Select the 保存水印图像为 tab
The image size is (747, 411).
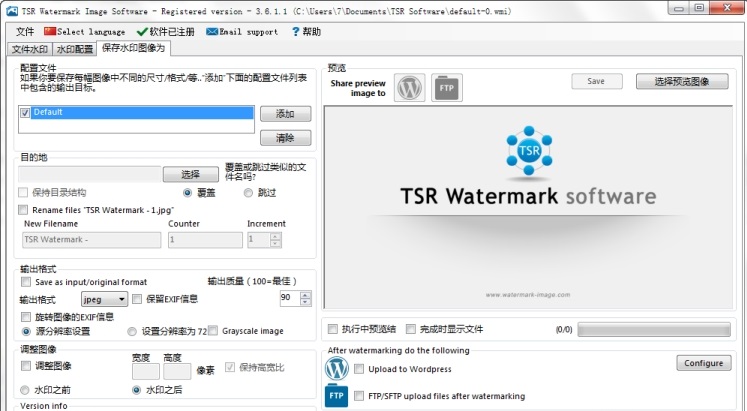133,48
